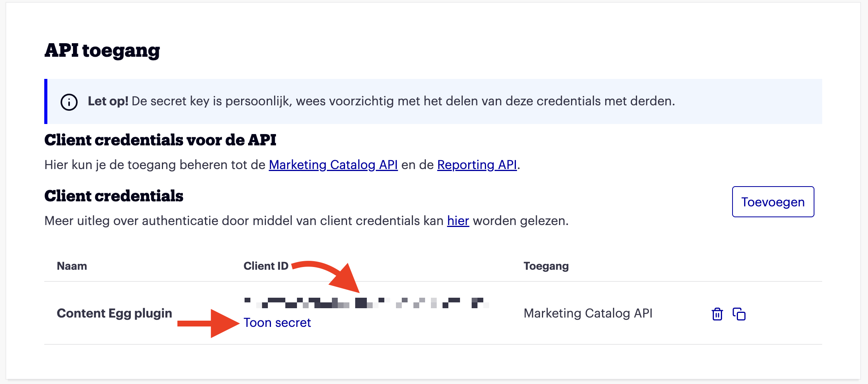Select the Content Egg plugin name
868x384 pixels.
click(x=114, y=313)
